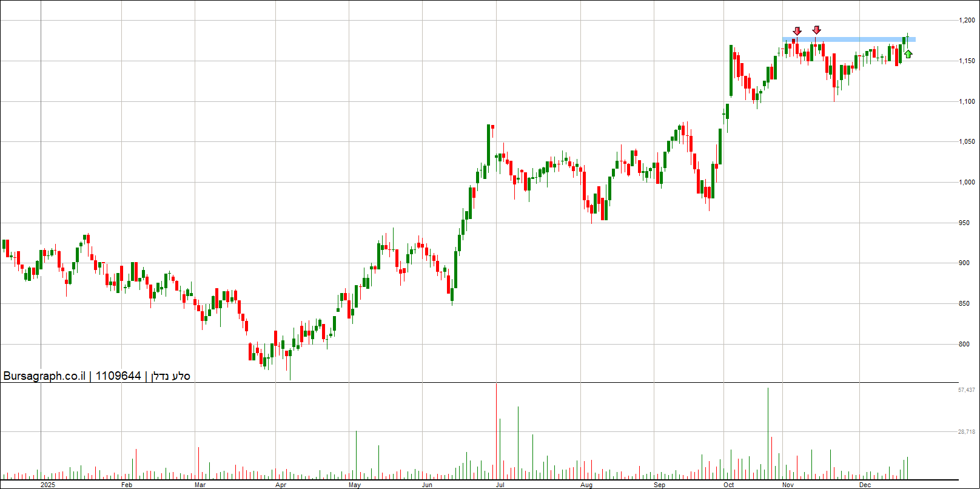Click the Dec date axis label
The height and width of the screenshot is (489, 980).
865,485
